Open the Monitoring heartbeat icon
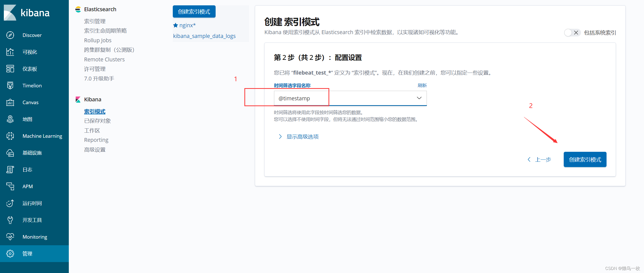The height and width of the screenshot is (273, 644). tap(10, 237)
